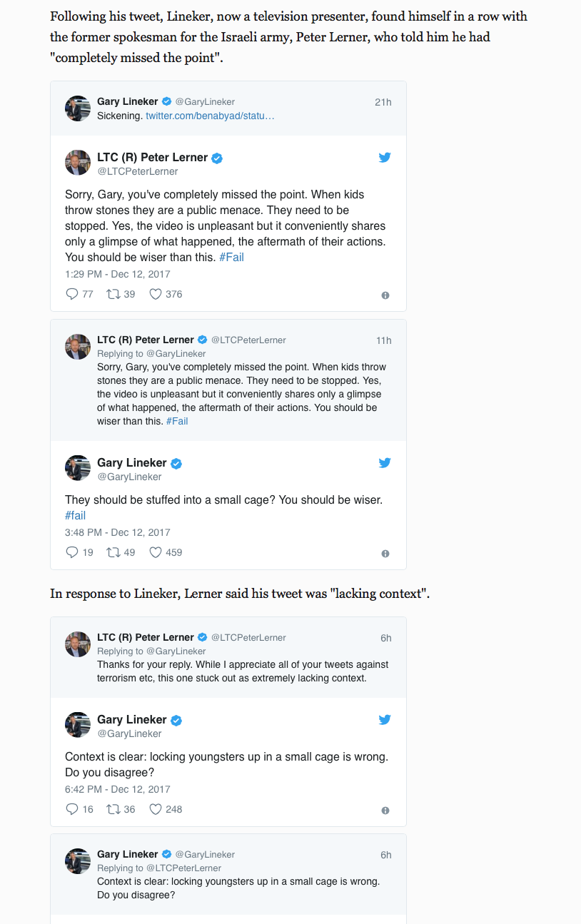Retweet Lineker's tweet with 49 retweets
581x924 pixels.
(113, 552)
